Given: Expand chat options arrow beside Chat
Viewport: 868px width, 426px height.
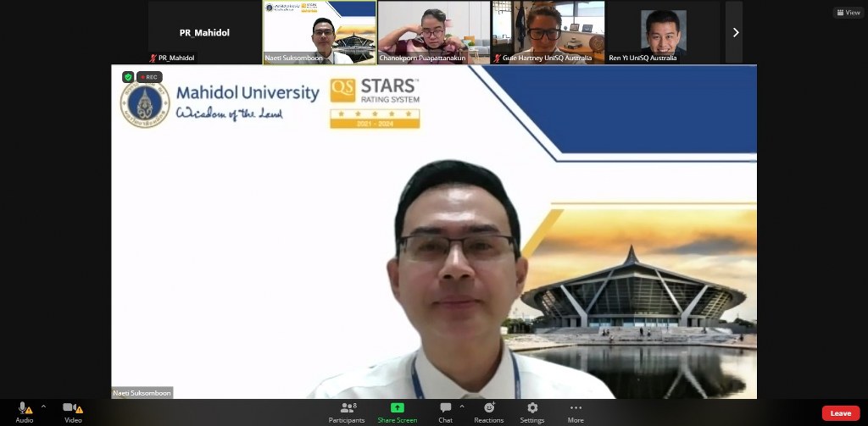Looking at the screenshot, I should tap(462, 407).
